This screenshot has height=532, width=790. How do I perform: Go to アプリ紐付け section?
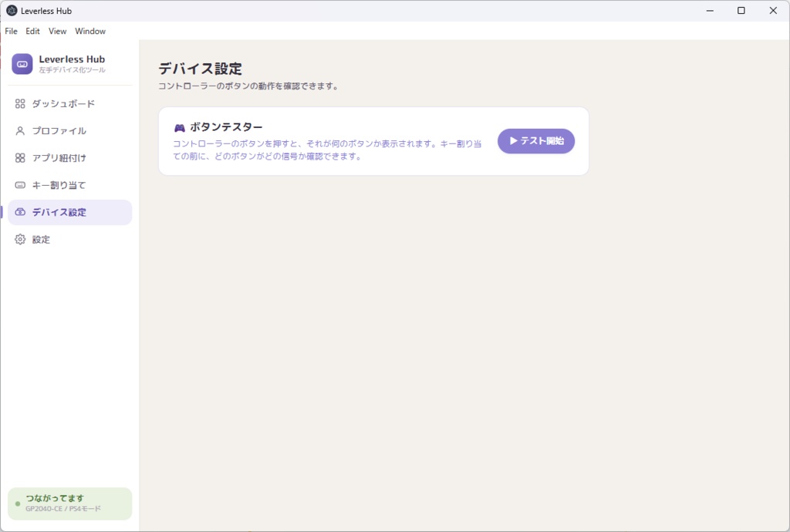(x=70, y=158)
